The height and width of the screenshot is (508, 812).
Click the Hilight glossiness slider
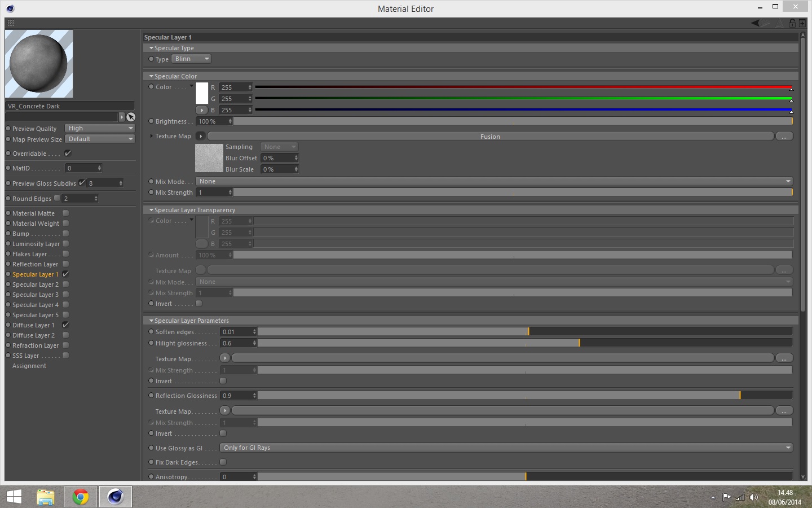coord(525,343)
